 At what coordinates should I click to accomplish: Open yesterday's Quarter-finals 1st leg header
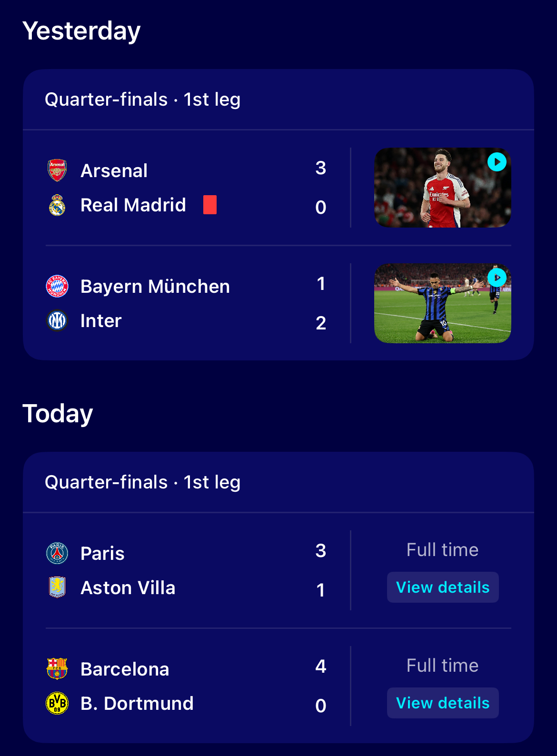[x=143, y=99]
